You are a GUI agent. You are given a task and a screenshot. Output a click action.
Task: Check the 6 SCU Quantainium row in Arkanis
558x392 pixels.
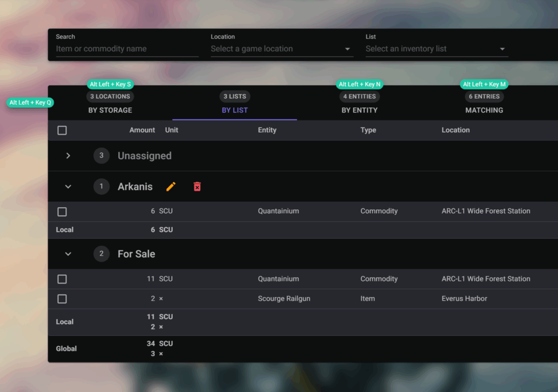pyautogui.click(x=62, y=212)
